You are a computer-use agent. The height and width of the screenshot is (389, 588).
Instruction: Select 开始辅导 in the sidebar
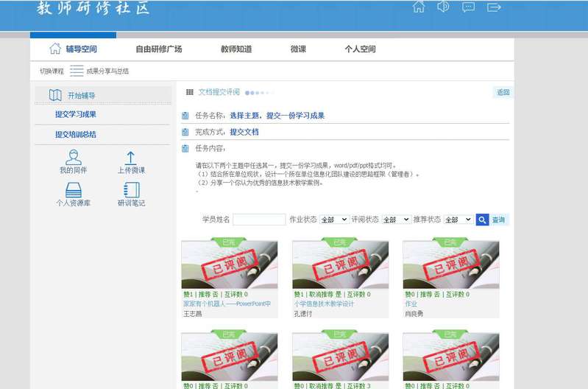82,95
